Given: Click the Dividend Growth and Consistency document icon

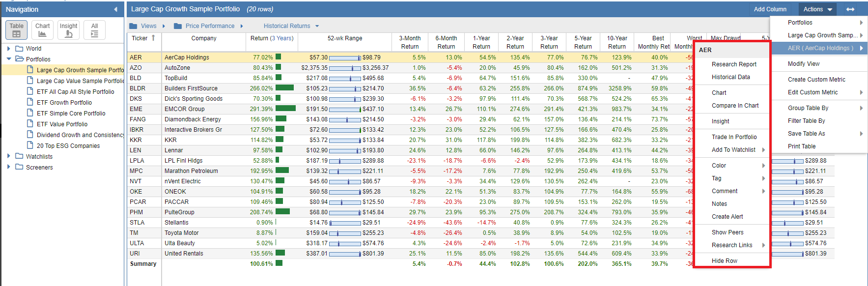Looking at the screenshot, I should (x=30, y=135).
